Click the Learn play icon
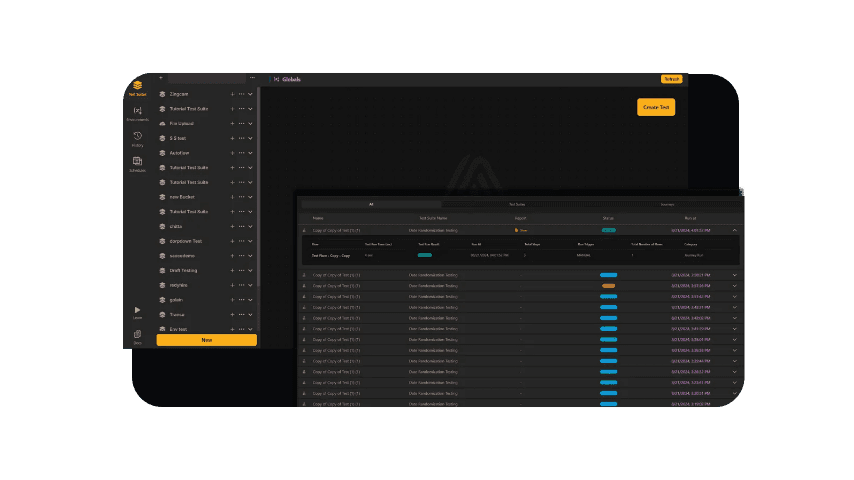 click(x=137, y=310)
